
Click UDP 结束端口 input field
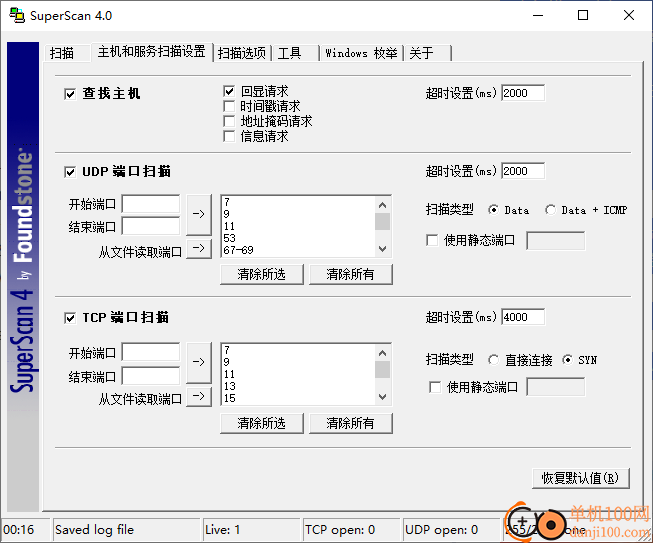[x=151, y=227]
